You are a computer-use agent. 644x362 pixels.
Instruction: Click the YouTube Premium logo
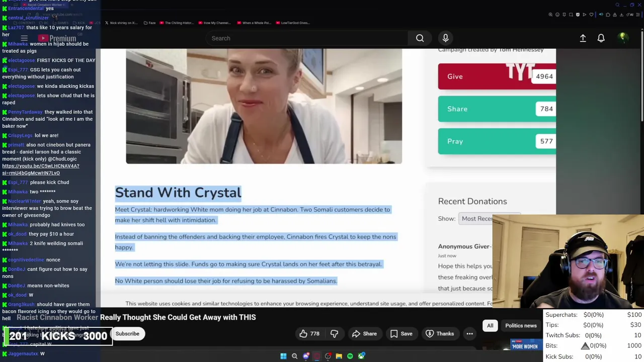(x=57, y=38)
